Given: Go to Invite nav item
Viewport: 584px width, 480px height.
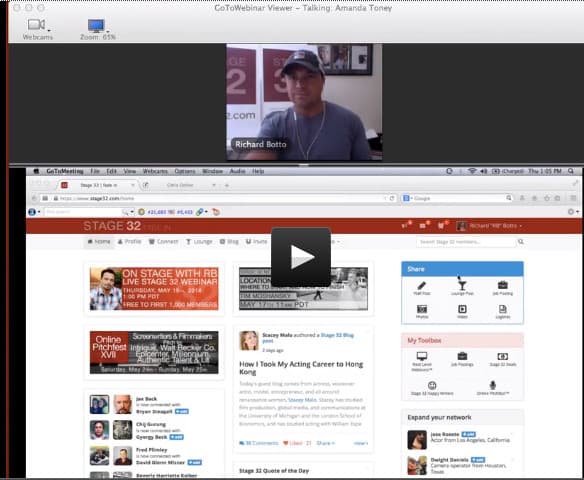Looking at the screenshot, I should point(256,242).
